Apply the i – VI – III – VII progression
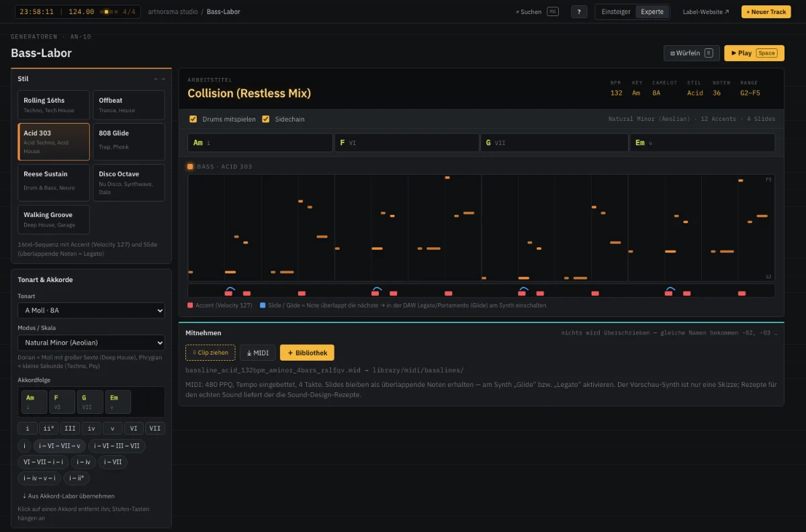Viewport: 806px width, 532px height. click(117, 446)
